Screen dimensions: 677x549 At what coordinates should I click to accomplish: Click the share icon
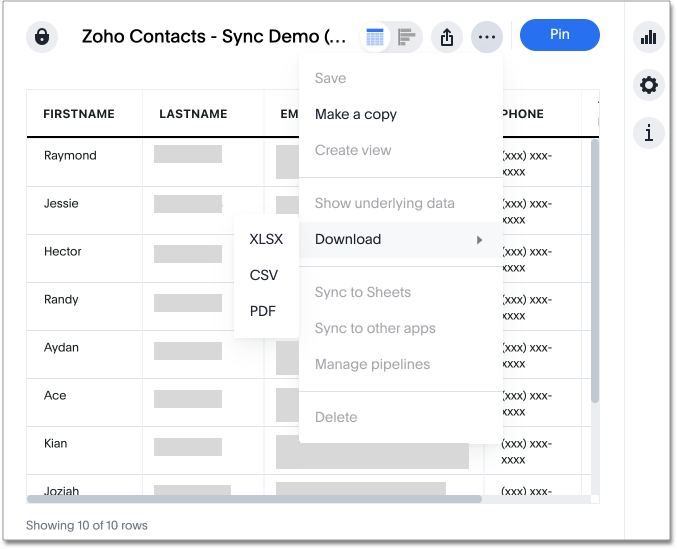pos(447,37)
